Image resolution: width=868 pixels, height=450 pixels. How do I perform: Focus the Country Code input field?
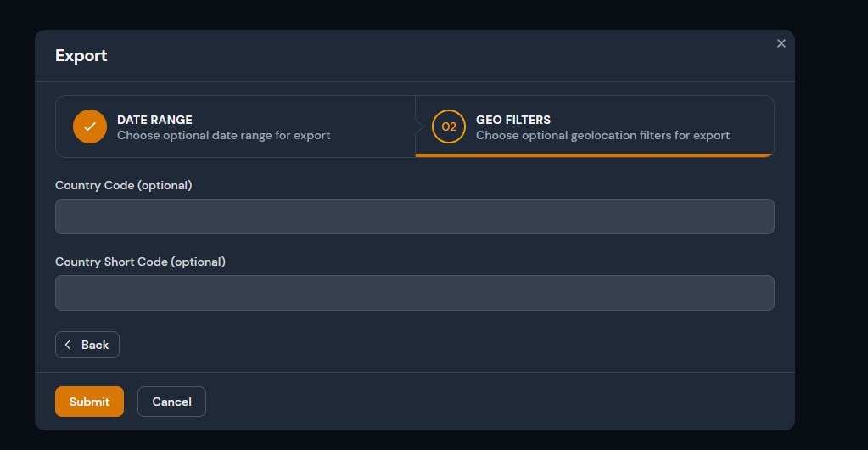click(414, 217)
